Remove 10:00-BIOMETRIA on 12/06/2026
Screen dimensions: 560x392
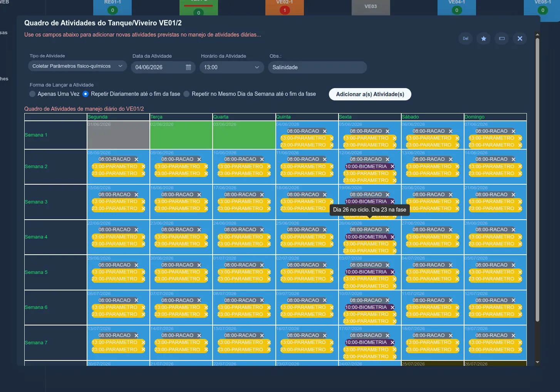(392, 167)
